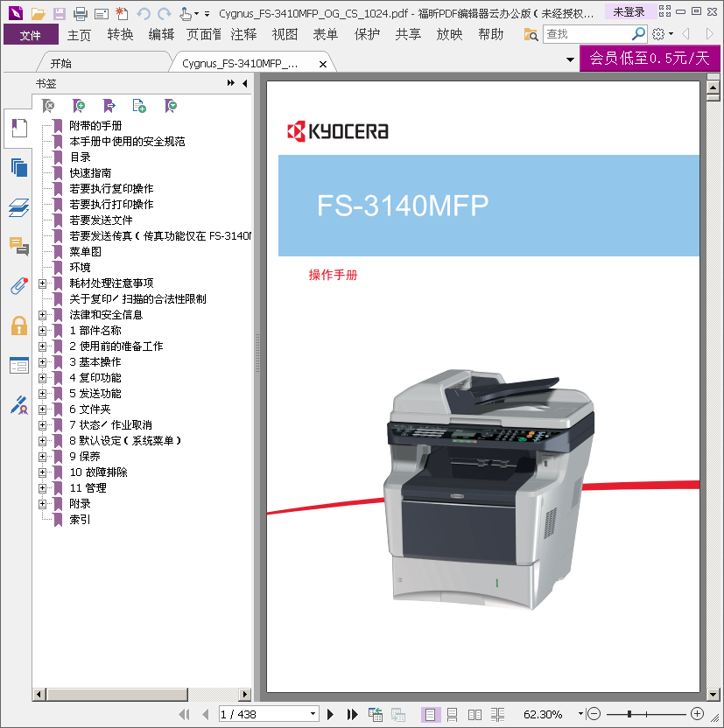
Task: Click the new document star icon
Action: pos(122,13)
